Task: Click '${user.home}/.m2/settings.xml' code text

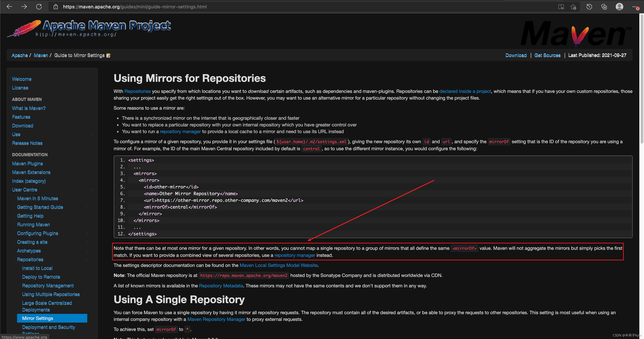Action: tap(311, 142)
